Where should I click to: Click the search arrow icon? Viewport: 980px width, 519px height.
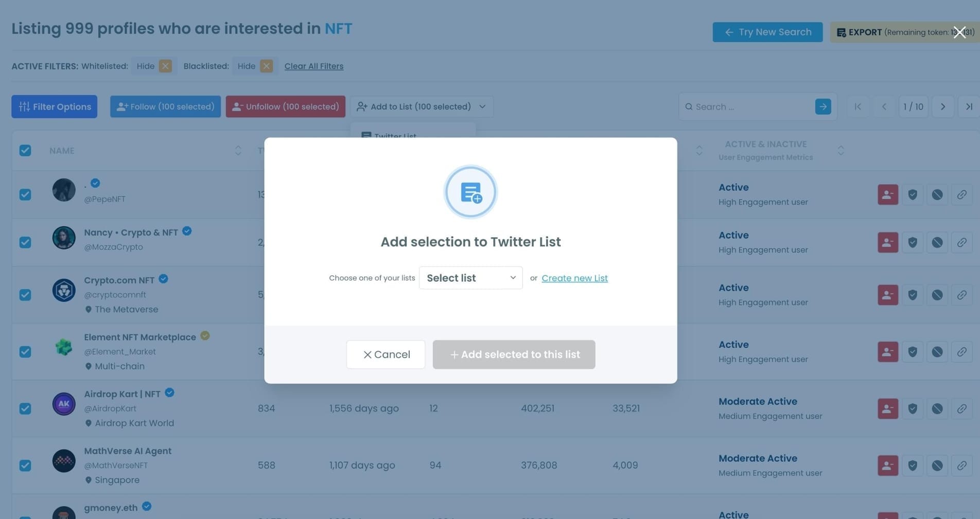[822, 106]
